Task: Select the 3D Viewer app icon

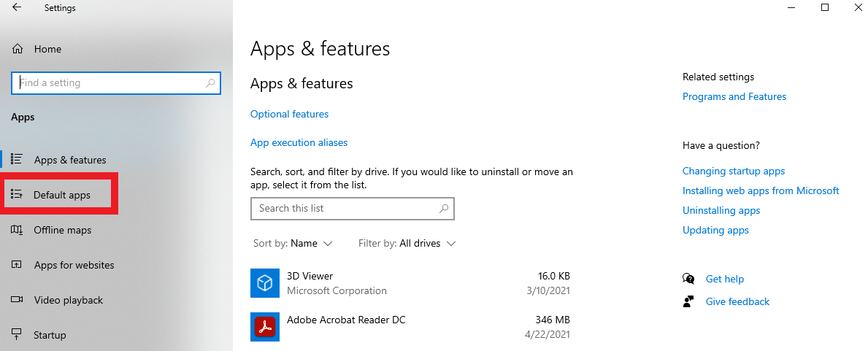Action: [264, 283]
